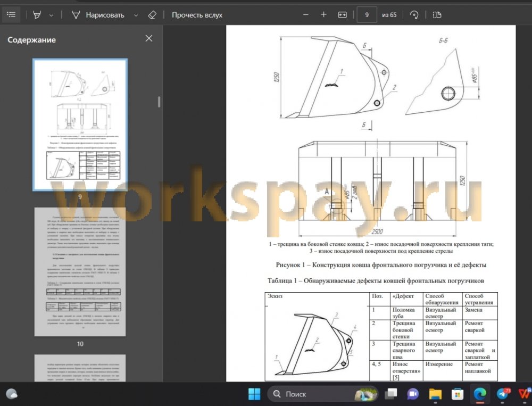
Task: Open Task View in taskbar
Action: point(390,394)
